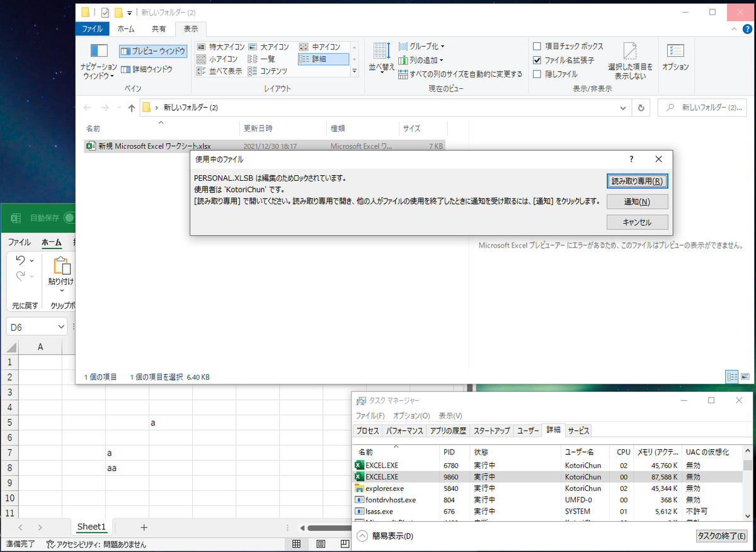Select 詳細 layout in ribbon
The image size is (756, 552).
(x=323, y=59)
